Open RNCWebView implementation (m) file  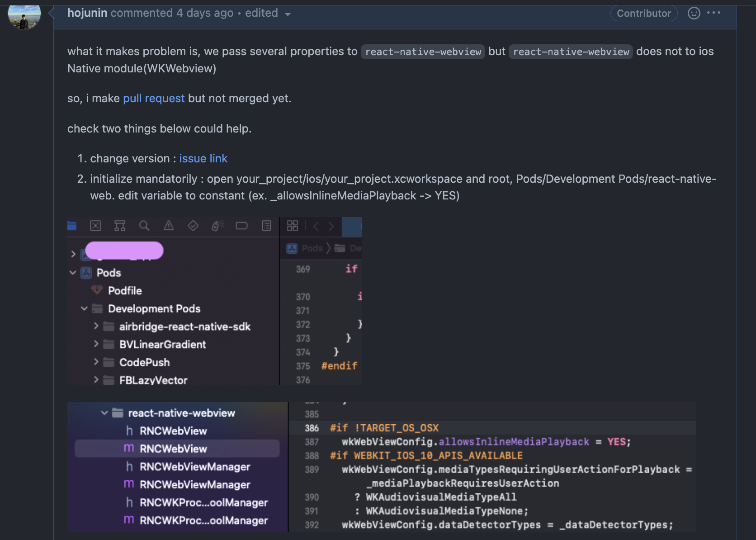click(177, 449)
